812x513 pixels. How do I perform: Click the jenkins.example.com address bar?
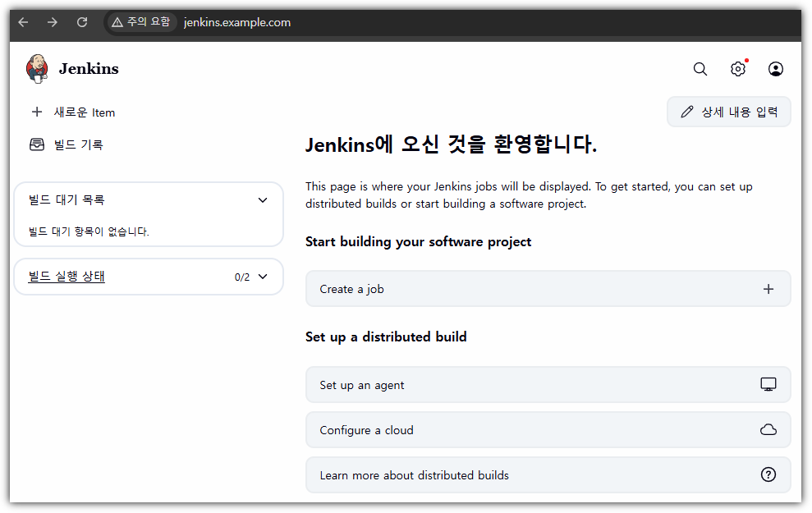tap(236, 22)
